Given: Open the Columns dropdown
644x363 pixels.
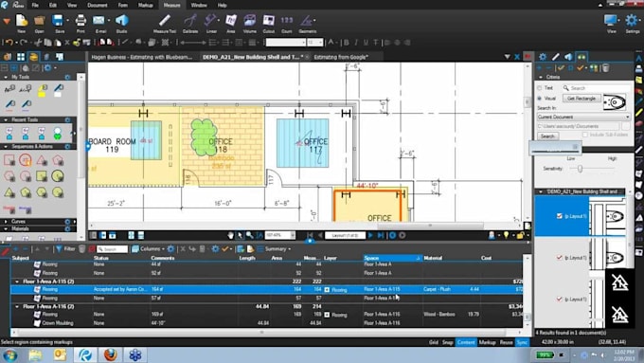Looking at the screenshot, I should (x=149, y=248).
